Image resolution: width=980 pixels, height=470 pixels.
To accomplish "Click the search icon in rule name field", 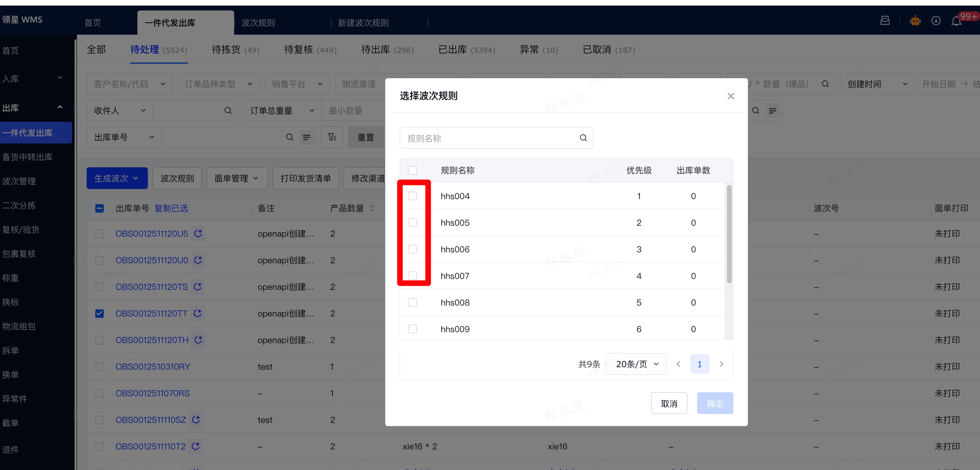I will click(583, 138).
